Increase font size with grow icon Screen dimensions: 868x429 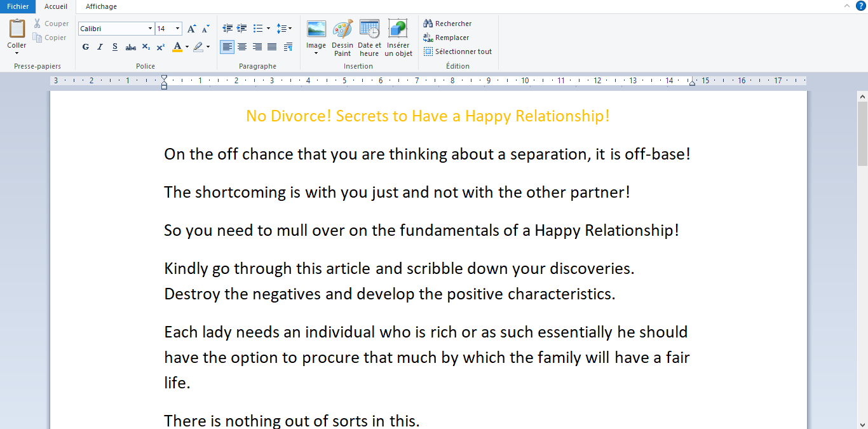[191, 29]
